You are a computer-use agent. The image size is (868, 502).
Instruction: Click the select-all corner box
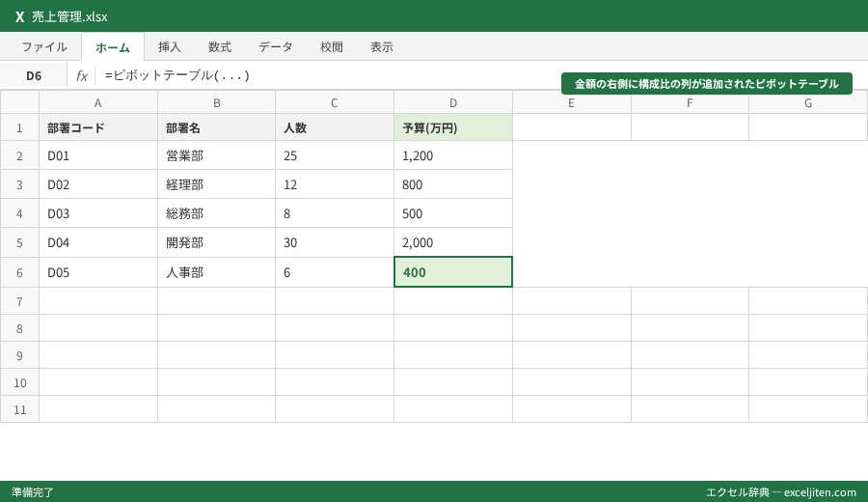point(19,102)
